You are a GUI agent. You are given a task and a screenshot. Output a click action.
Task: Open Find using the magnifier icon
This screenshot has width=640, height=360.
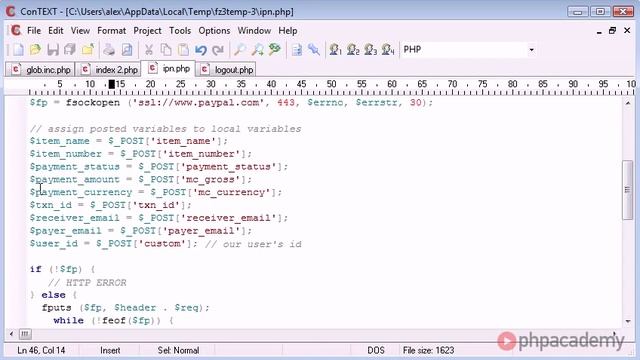point(239,50)
